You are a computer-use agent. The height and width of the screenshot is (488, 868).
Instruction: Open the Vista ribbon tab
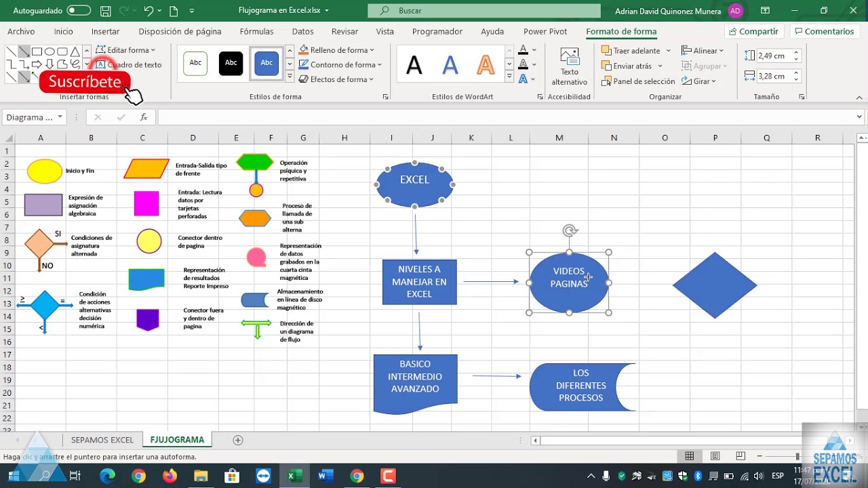pyautogui.click(x=384, y=31)
